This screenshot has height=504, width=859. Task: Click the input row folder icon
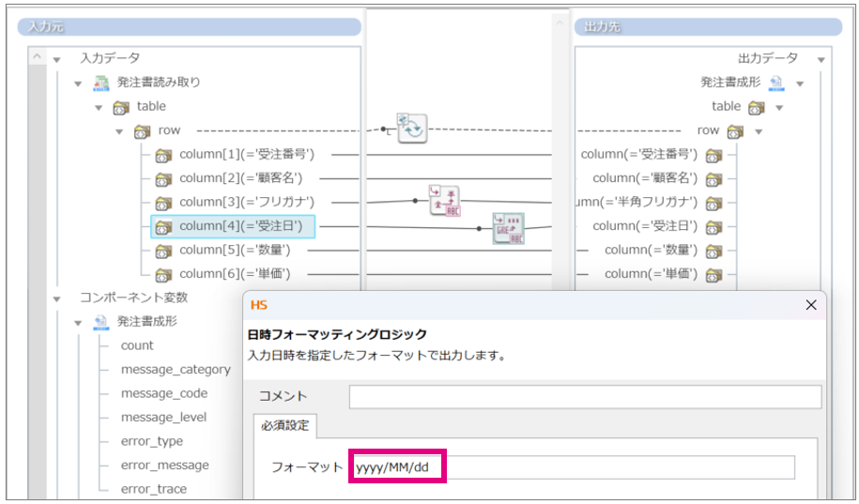coord(142,131)
